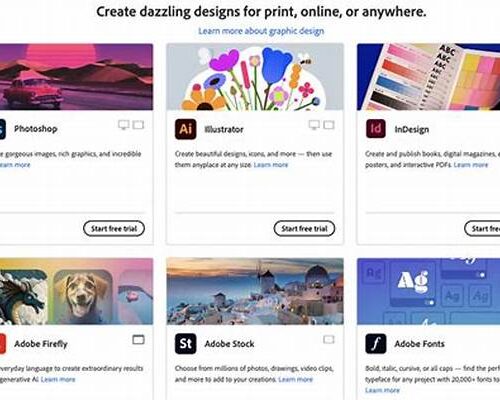Start free trial for Illustrator
Image resolution: width=500 pixels, height=400 pixels.
304,229
